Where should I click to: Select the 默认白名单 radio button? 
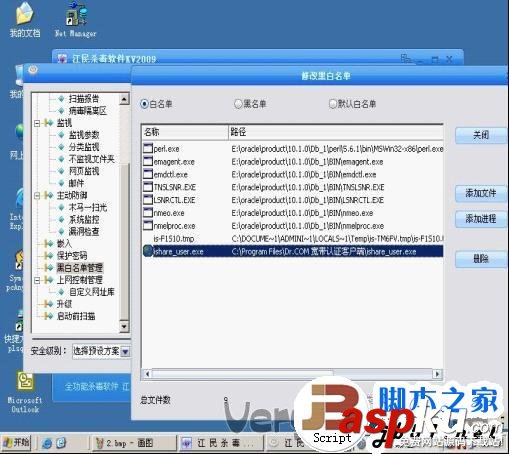coord(332,104)
